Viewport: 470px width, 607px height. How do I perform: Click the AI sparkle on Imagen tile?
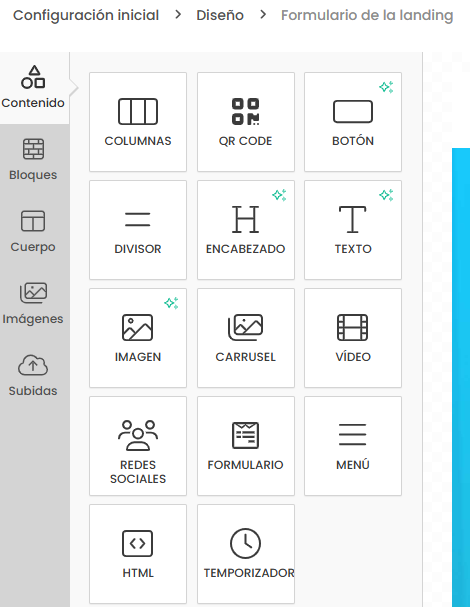[171, 303]
